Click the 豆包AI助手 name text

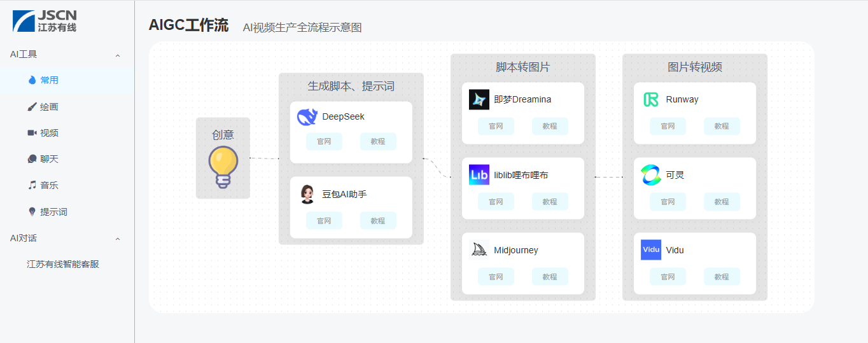coord(344,194)
